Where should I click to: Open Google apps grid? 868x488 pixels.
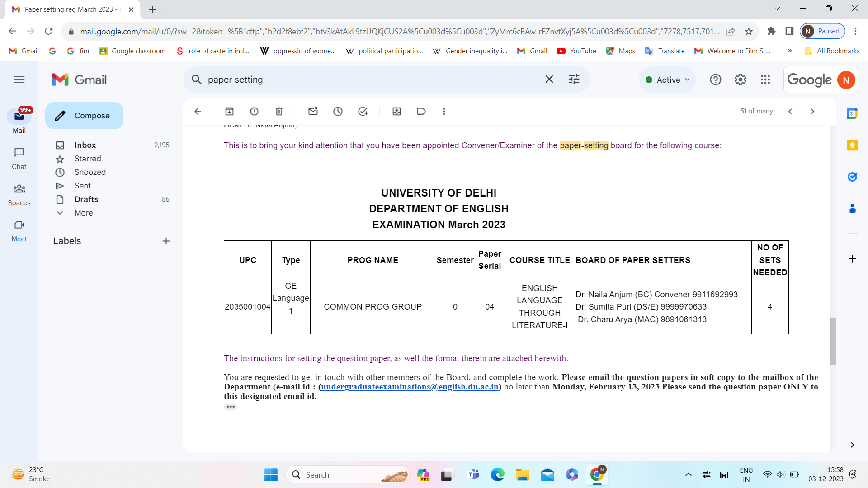tap(765, 80)
